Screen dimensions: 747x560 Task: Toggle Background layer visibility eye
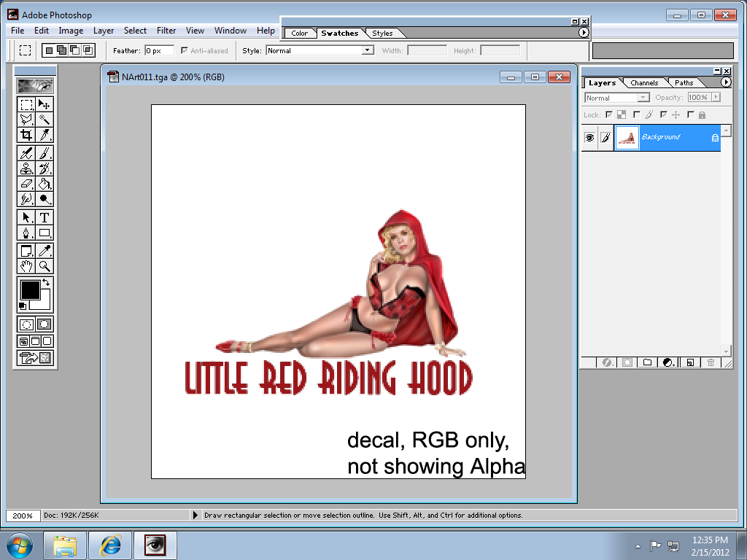coord(589,138)
